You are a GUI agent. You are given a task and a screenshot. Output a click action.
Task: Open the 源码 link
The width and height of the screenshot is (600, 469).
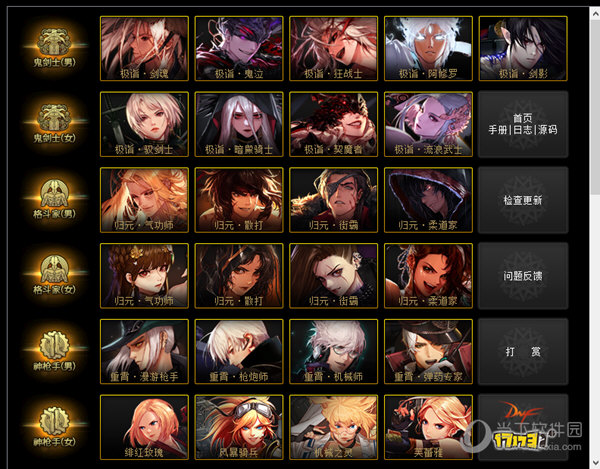[x=548, y=130]
